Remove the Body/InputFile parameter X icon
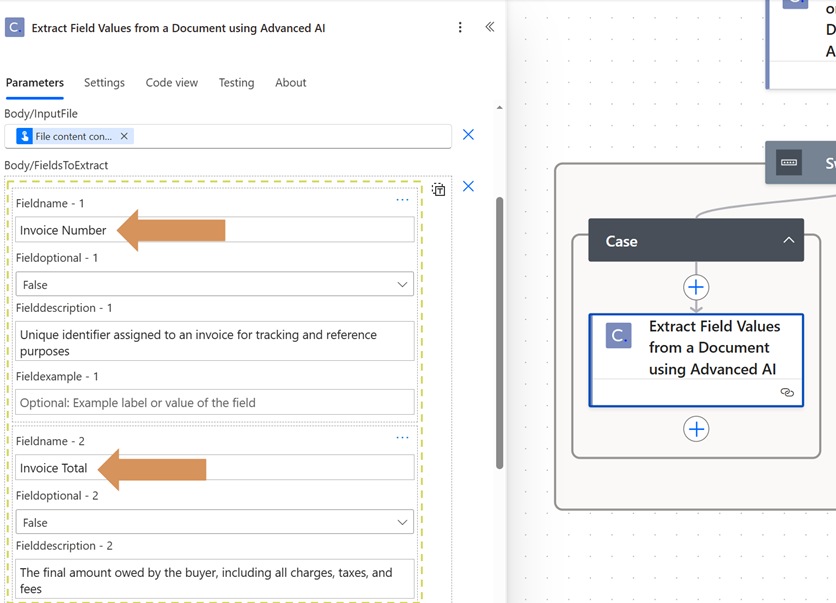This screenshot has width=836, height=603. point(468,135)
